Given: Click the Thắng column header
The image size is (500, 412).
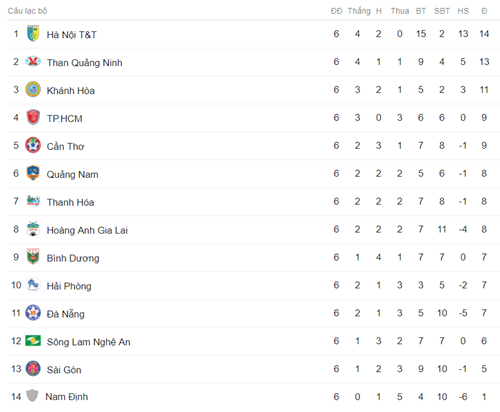Looking at the screenshot, I should point(359,11).
